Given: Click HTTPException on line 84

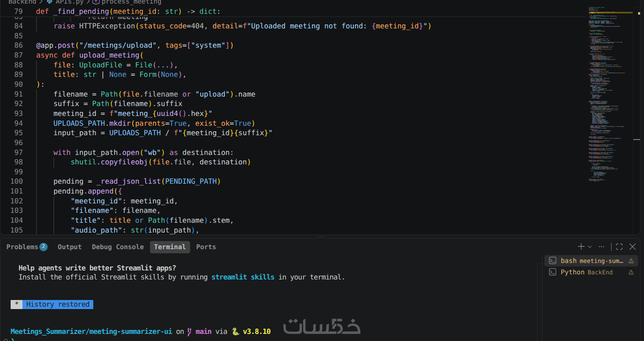Looking at the screenshot, I should 107,26.
